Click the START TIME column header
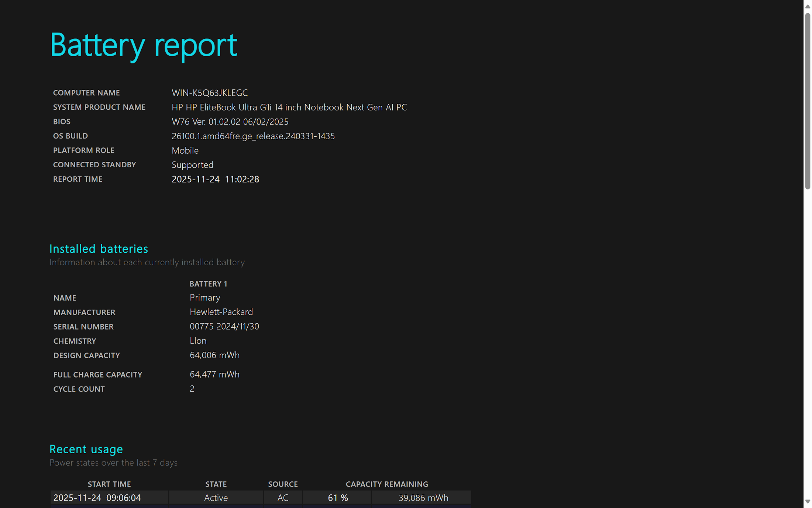812x508 pixels. 109,484
